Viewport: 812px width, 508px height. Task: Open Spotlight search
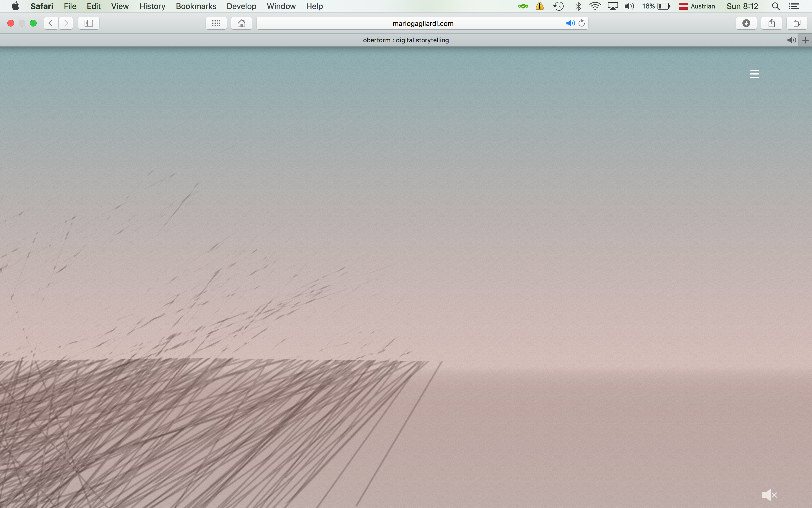pyautogui.click(x=775, y=6)
